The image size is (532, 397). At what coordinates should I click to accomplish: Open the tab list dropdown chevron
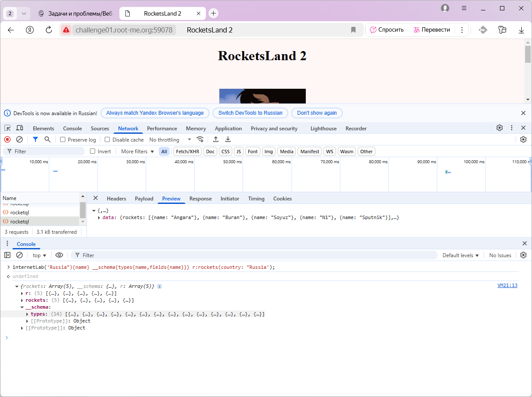tap(24, 13)
